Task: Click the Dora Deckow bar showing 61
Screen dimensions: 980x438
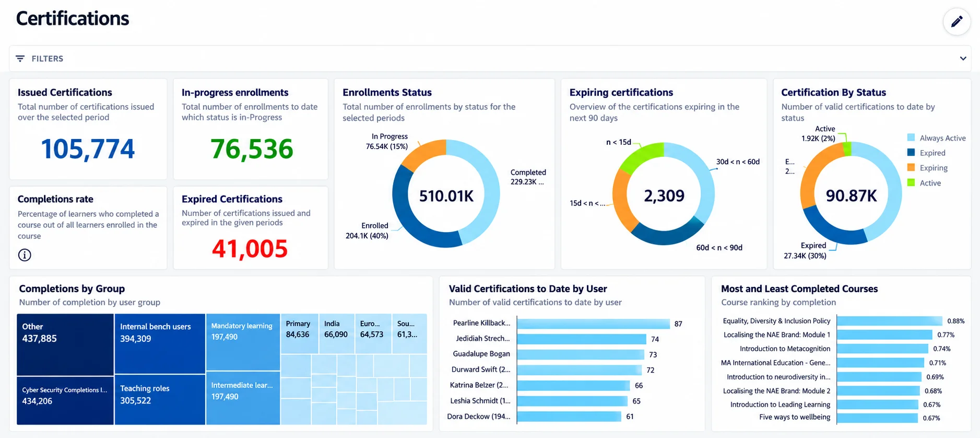Action: [x=569, y=417]
